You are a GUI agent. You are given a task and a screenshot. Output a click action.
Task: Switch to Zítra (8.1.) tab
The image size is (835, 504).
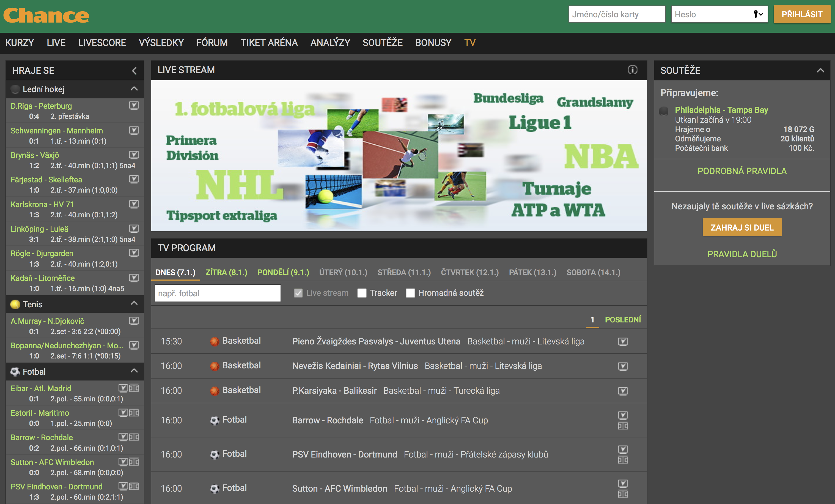[x=226, y=272]
